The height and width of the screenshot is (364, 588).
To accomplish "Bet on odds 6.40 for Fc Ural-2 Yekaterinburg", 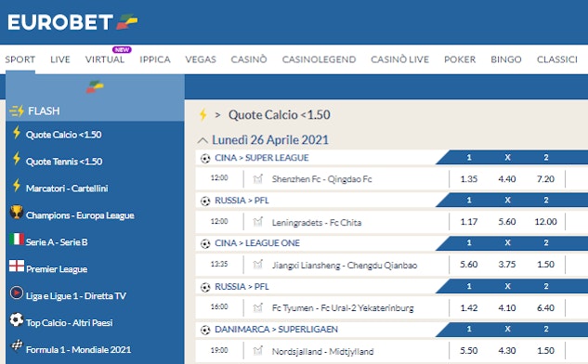I will point(545,308).
